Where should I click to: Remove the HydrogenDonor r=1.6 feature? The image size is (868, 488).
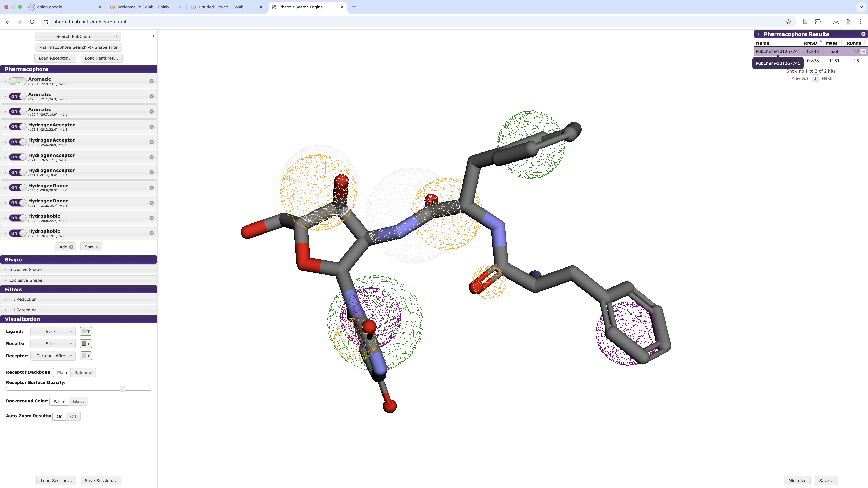point(152,188)
